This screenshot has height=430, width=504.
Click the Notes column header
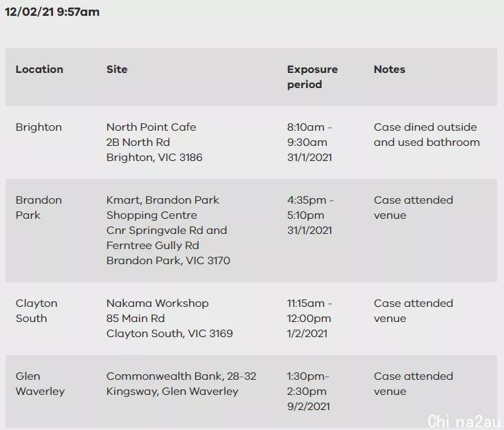[x=389, y=69]
